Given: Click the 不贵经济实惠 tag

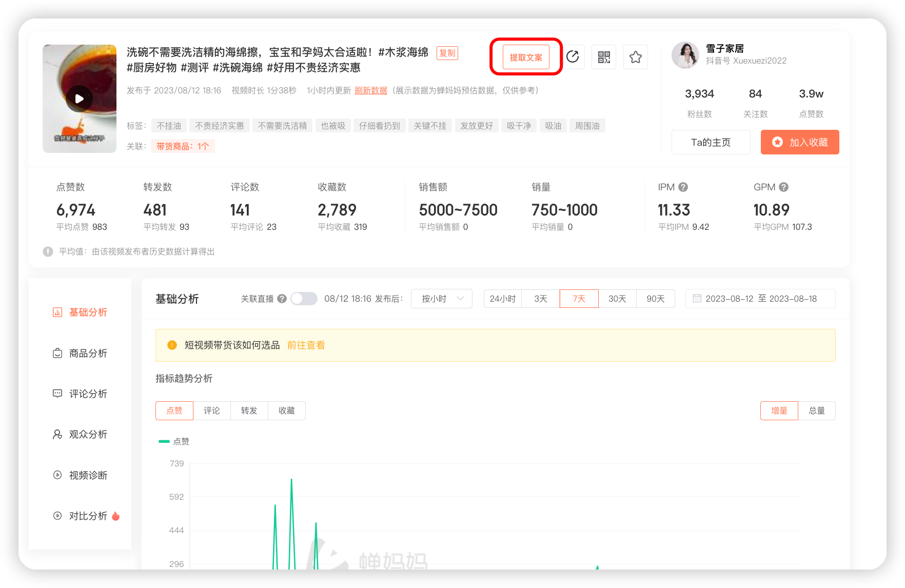Looking at the screenshot, I should coord(220,126).
